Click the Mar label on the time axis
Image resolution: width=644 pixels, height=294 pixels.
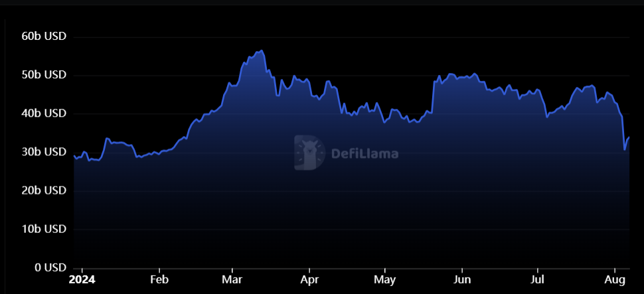tap(232, 279)
